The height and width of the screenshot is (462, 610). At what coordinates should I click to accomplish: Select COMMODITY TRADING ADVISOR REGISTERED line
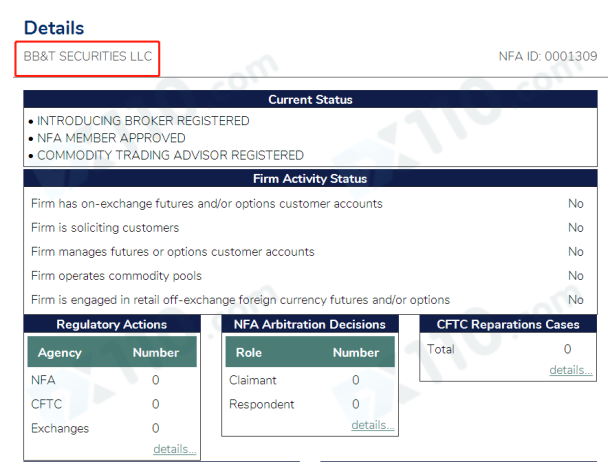(x=170, y=155)
